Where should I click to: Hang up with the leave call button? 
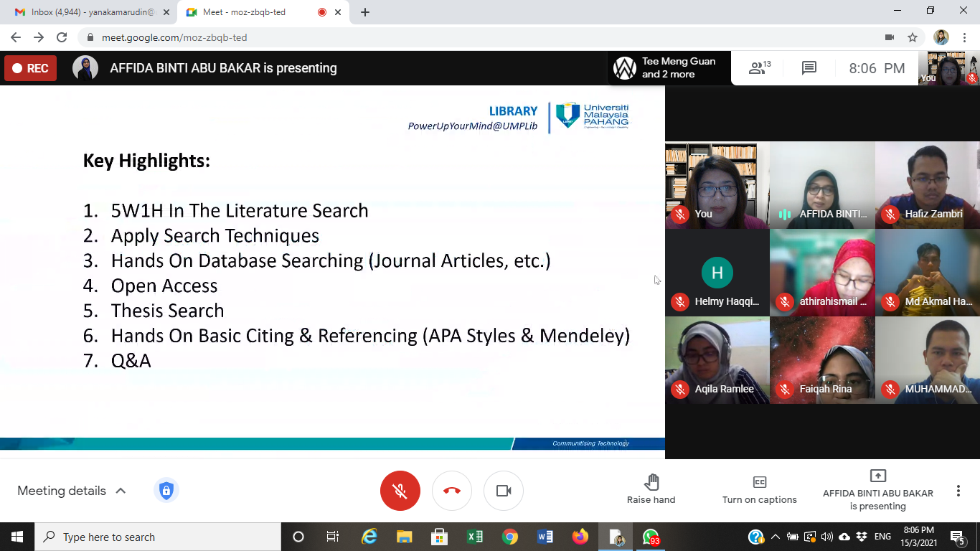point(452,491)
